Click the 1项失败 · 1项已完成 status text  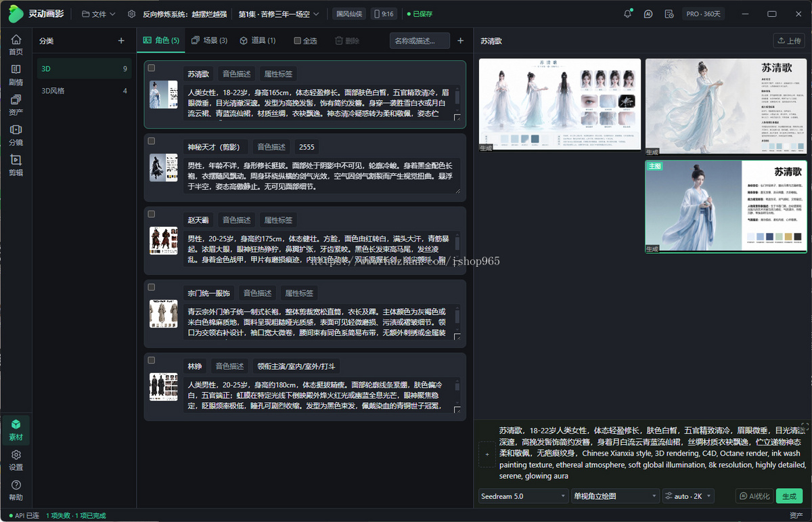(76, 516)
